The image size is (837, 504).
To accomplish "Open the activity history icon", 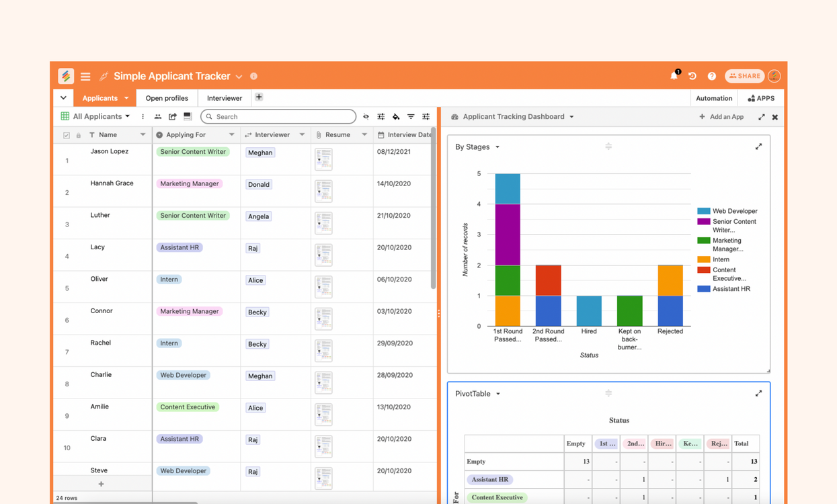I will 692,76.
